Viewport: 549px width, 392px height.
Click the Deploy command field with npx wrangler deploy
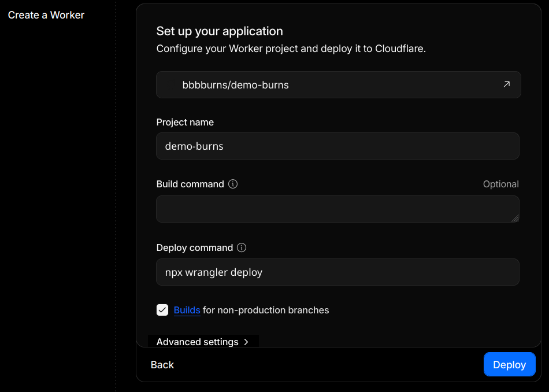coord(337,272)
